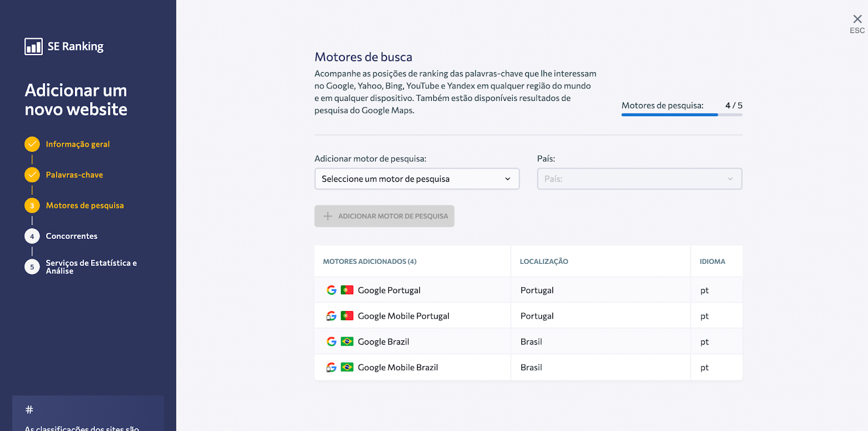868x431 pixels.
Task: Click the Google icon in the Google Portugal row
Action: click(x=331, y=290)
